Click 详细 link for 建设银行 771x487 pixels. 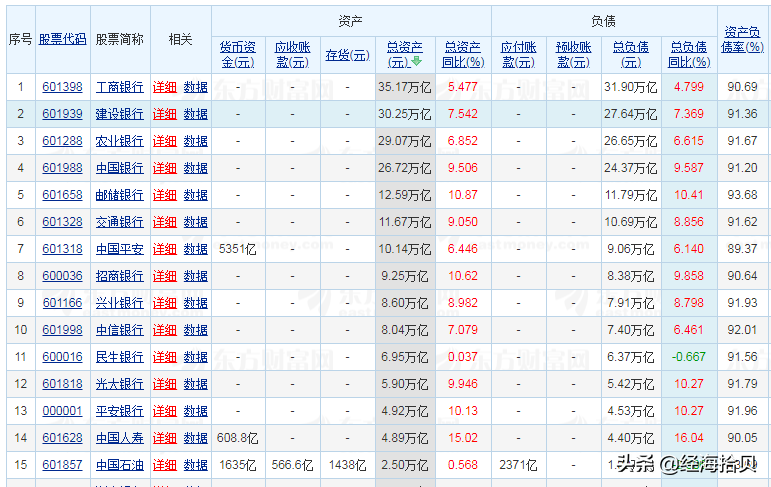click(x=165, y=114)
